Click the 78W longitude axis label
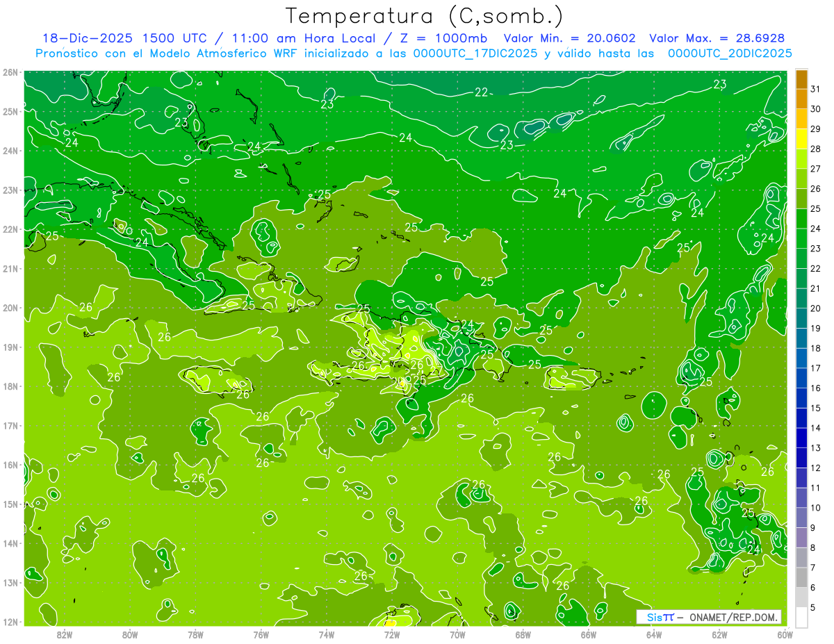The image size is (834, 644). tap(195, 634)
